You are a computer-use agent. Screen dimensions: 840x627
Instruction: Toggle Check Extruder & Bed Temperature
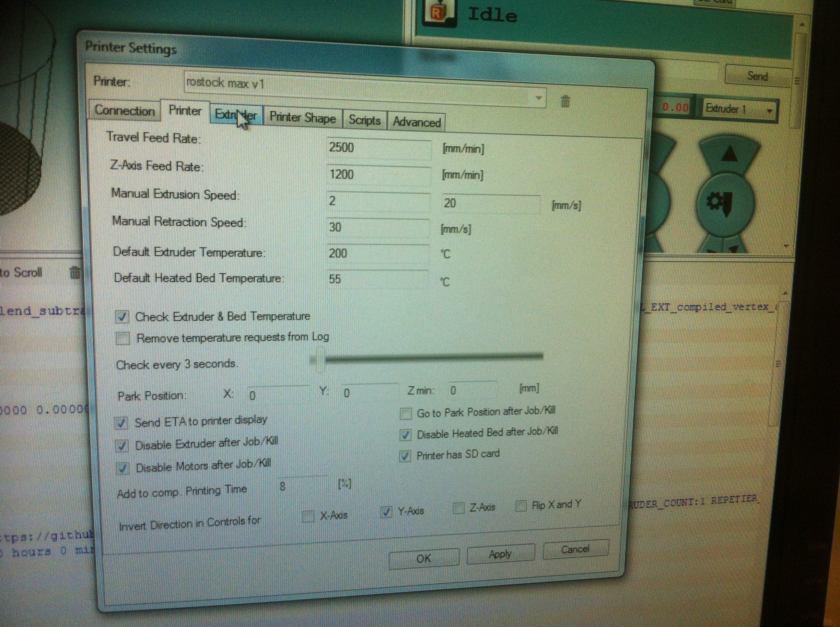[x=122, y=317]
